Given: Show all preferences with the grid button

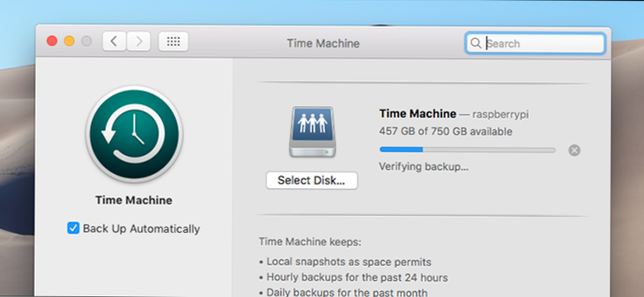Looking at the screenshot, I should click(173, 42).
